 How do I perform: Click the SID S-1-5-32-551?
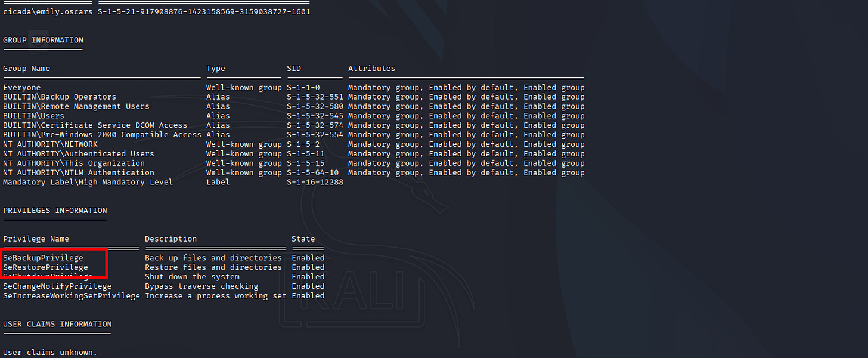tap(315, 97)
